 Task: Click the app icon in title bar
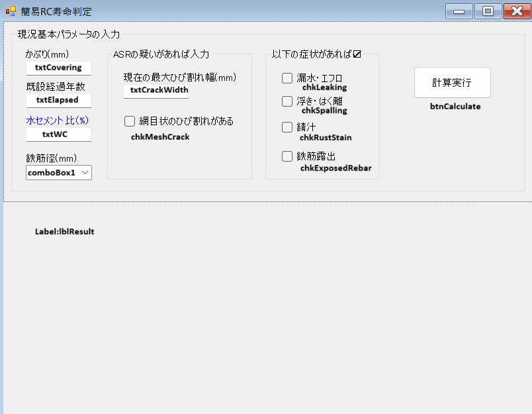(11, 11)
